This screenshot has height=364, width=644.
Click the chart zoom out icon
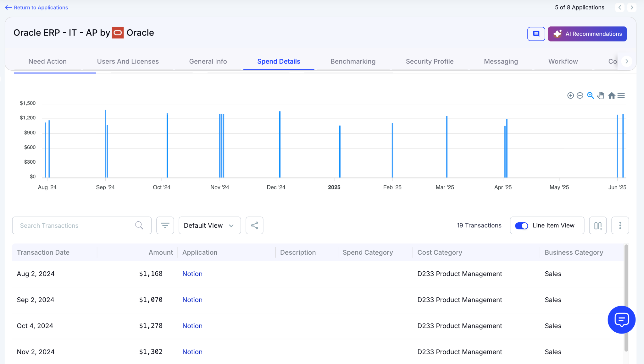point(580,95)
